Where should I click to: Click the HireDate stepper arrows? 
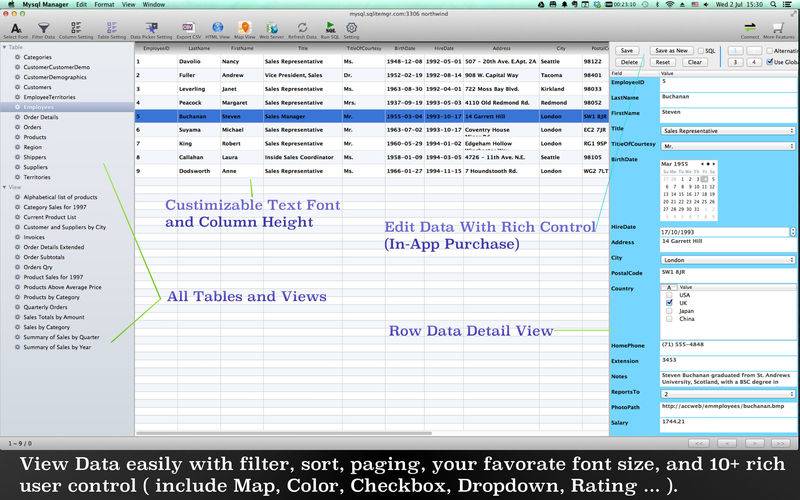click(793, 232)
